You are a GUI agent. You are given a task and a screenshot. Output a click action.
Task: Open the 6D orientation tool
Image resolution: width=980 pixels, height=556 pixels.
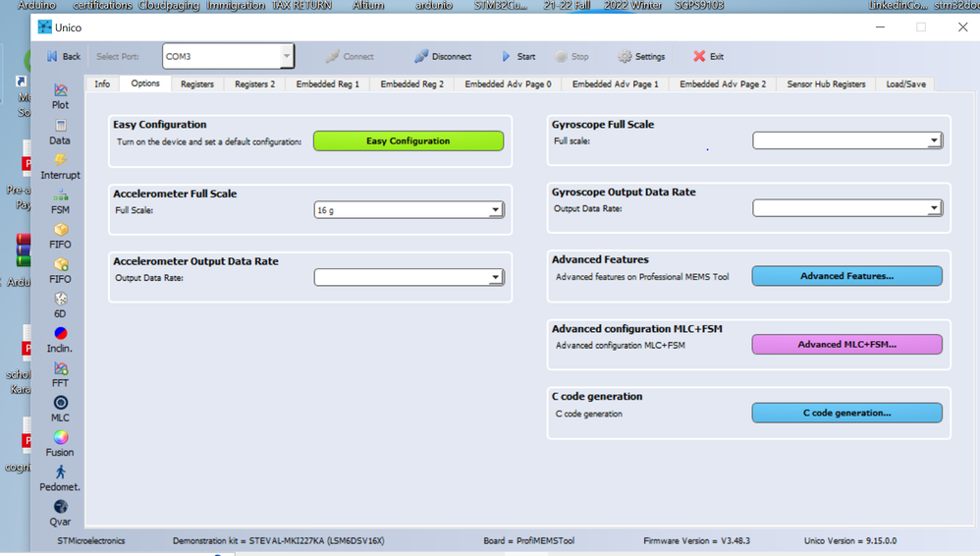point(60,306)
